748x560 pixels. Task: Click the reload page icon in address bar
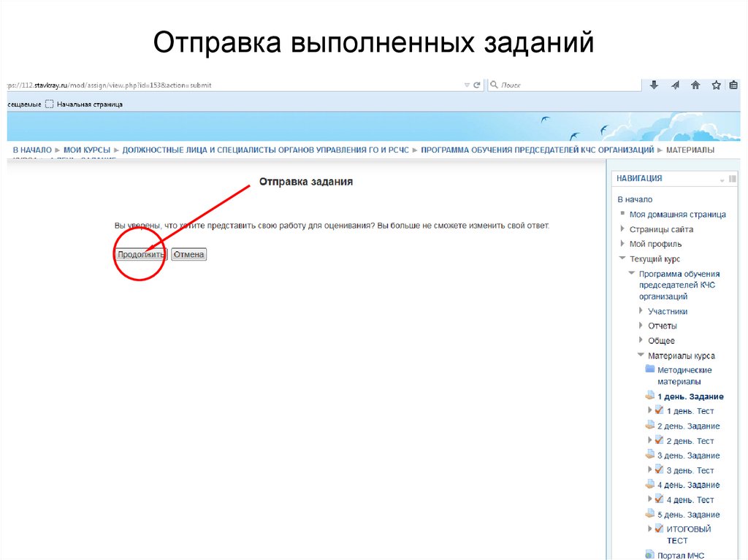point(476,85)
